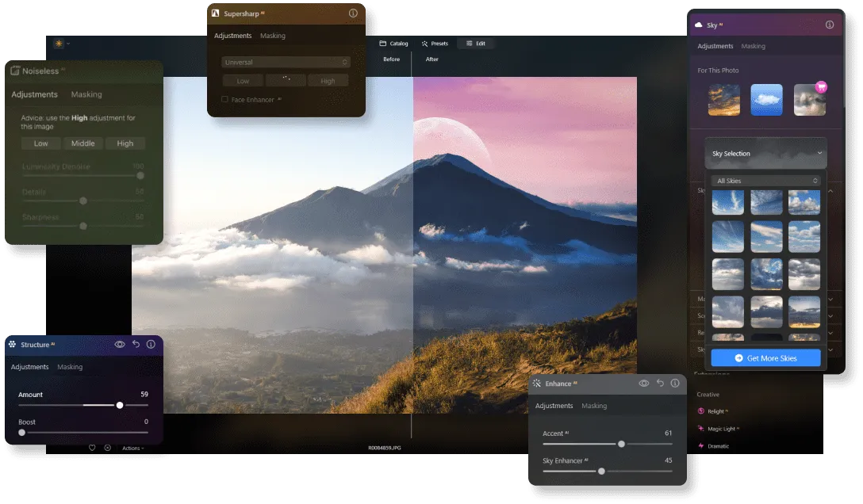The image size is (863, 504).
Task: Open the Masking tab in Noiseless
Action: 86,94
